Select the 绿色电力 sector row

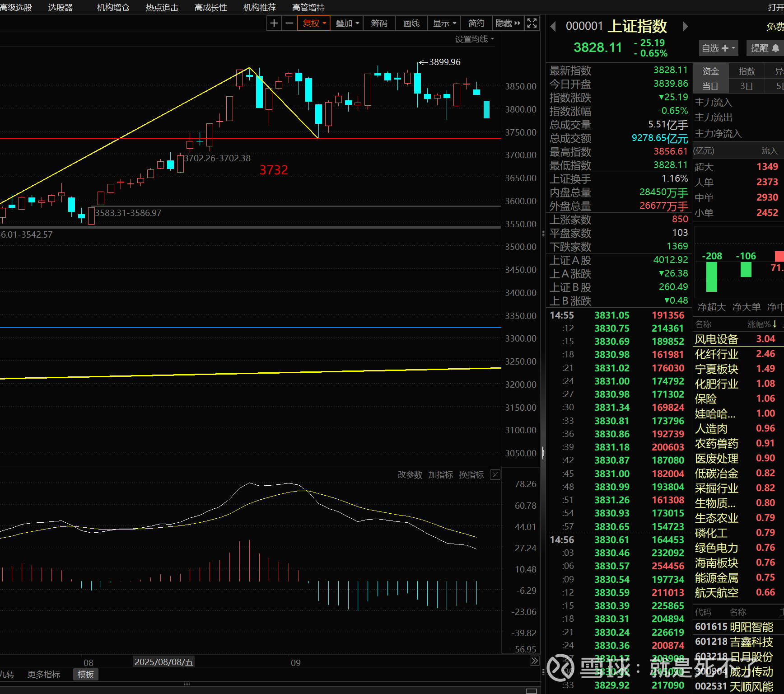(738, 548)
